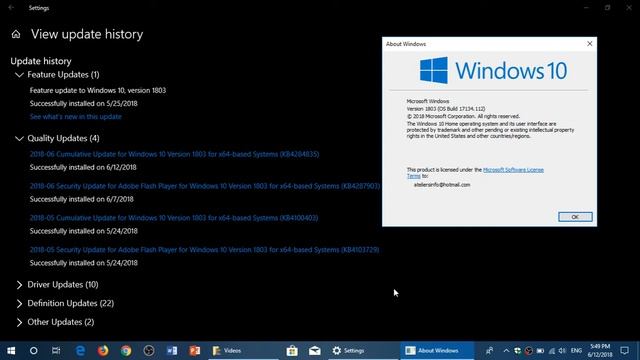This screenshot has width=640, height=360.
Task: Restore down the Settings window
Action: 608,7
